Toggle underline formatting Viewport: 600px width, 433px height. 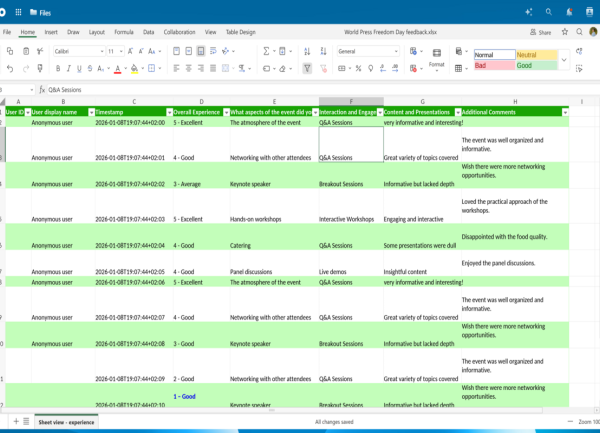pos(79,68)
